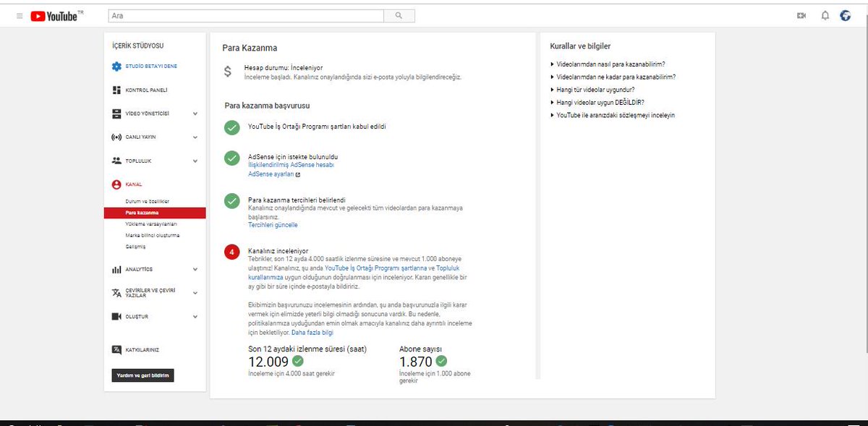Expand the Oluştur section chevron

click(x=195, y=317)
